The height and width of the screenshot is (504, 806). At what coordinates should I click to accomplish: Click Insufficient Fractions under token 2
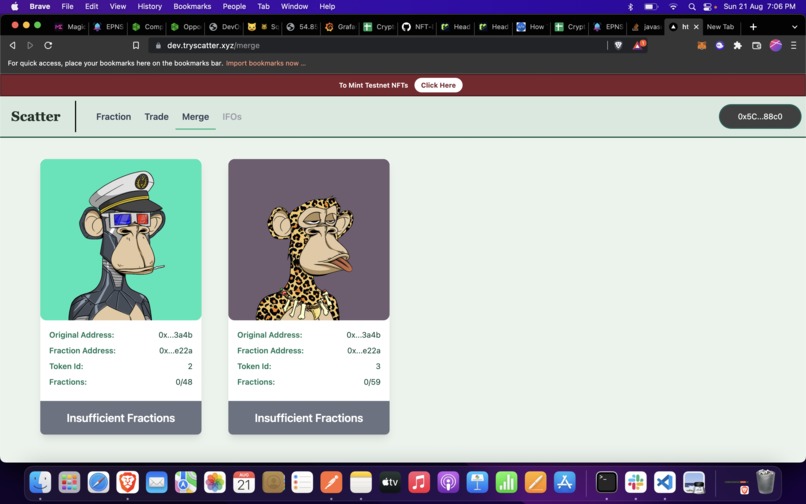click(121, 418)
